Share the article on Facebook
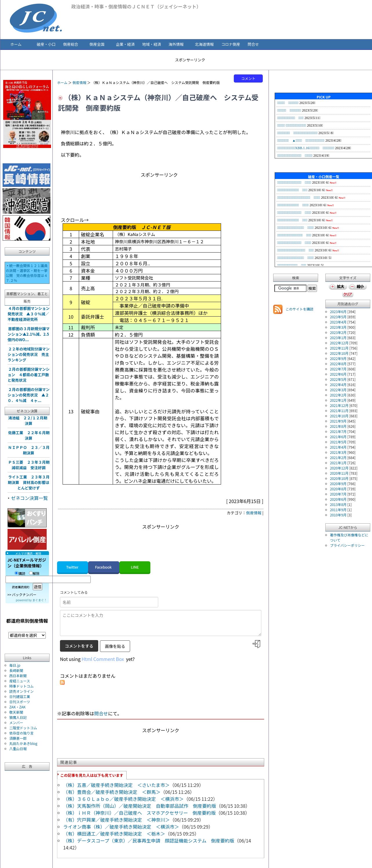372x868 pixels. (x=103, y=567)
